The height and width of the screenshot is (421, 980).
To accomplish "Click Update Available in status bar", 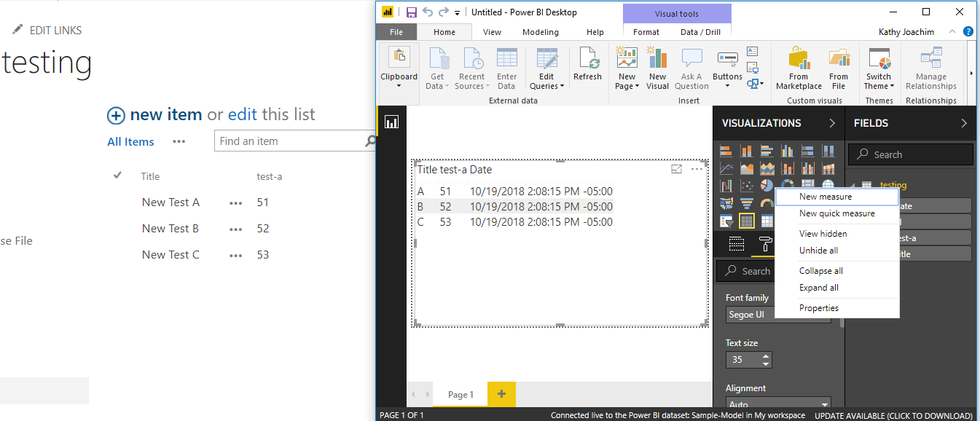I will [893, 415].
